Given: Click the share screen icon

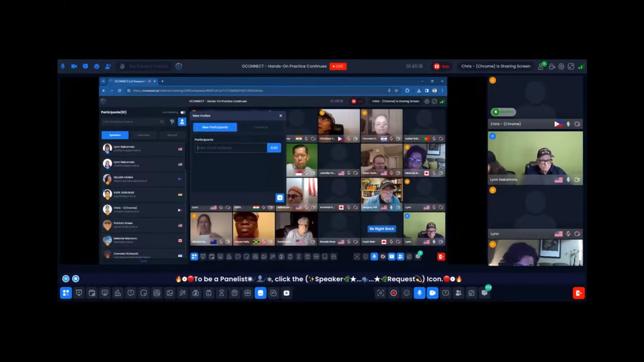Looking at the screenshot, I should click(x=445, y=293).
